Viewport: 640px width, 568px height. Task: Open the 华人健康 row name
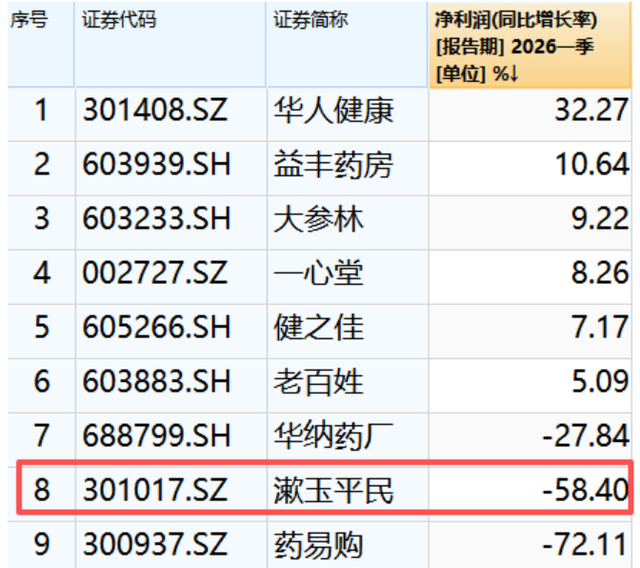(333, 111)
